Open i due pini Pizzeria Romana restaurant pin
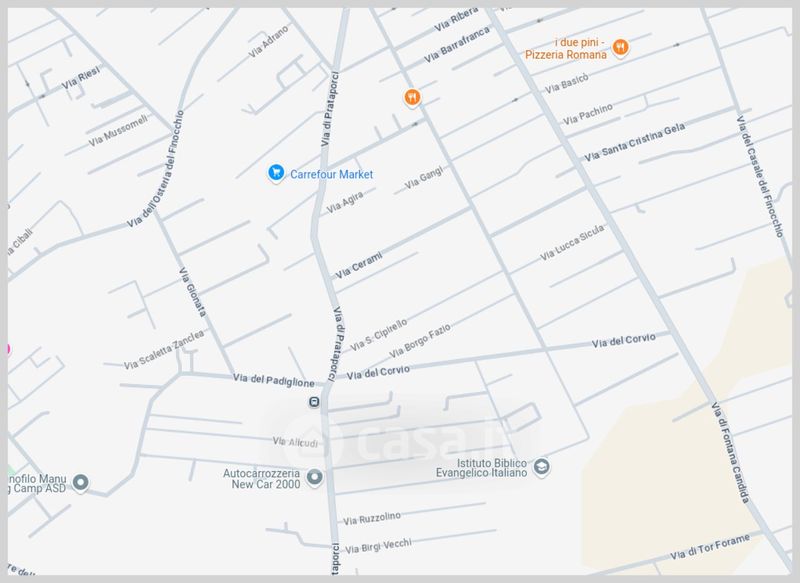Image resolution: width=800 pixels, height=583 pixels. tap(620, 48)
